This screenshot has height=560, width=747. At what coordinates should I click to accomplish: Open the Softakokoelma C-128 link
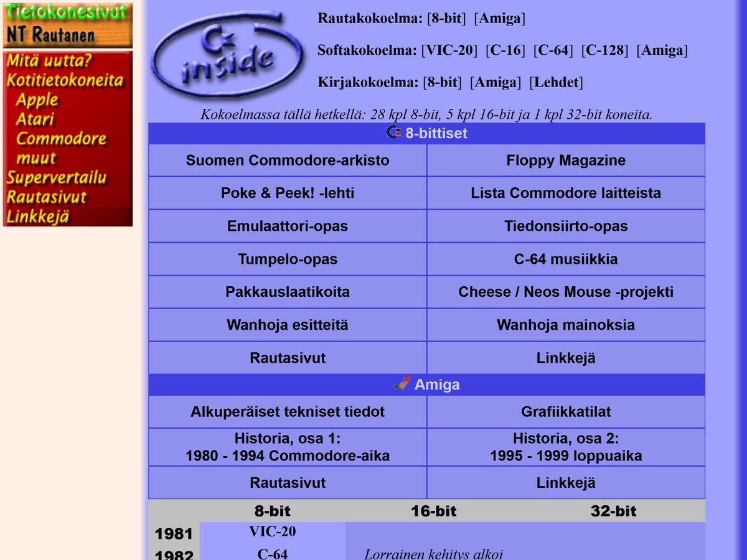click(606, 50)
